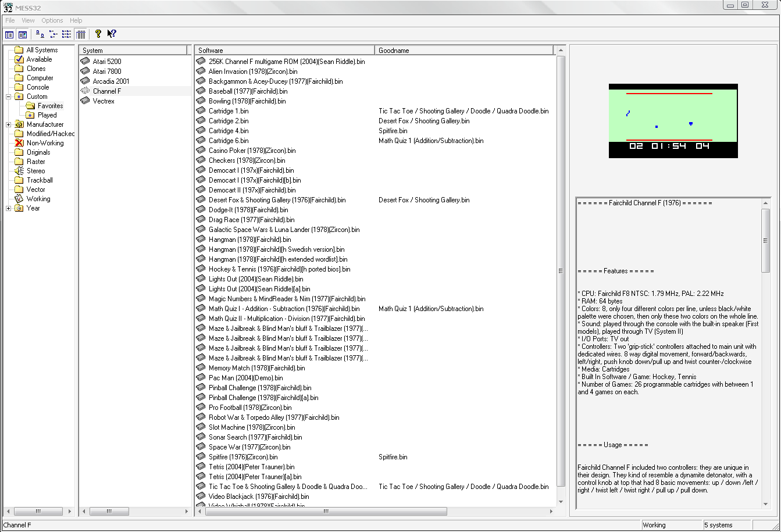
Task: Select Cartridge 4.bin software entry
Action: tap(229, 130)
